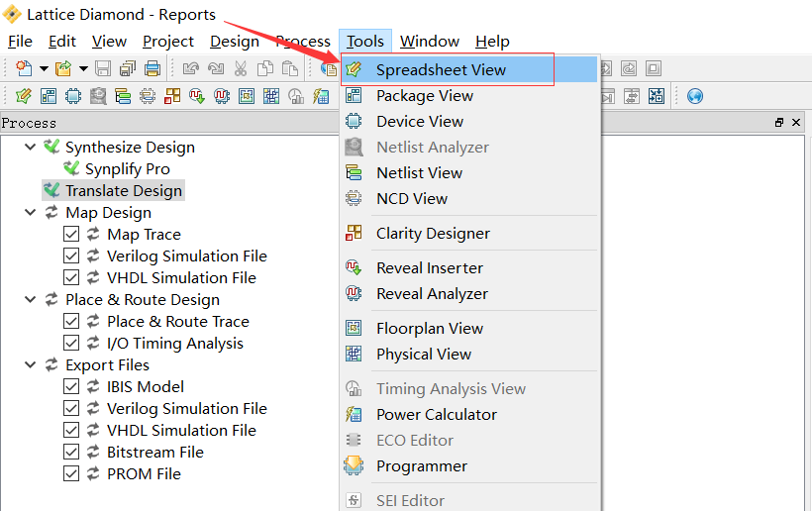This screenshot has width=812, height=511.
Task: Toggle Verilog Simulation File checkbox under Export Files
Action: coord(71,408)
